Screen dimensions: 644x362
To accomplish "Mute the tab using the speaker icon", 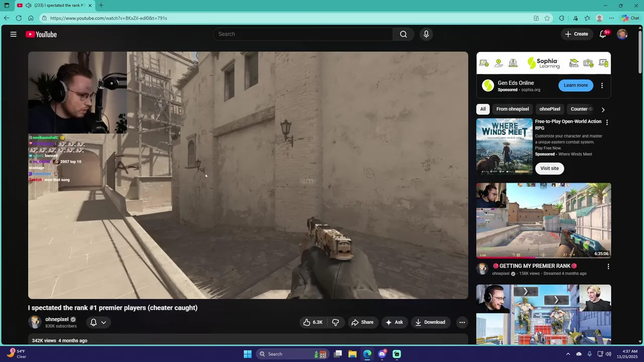I will (28, 6).
